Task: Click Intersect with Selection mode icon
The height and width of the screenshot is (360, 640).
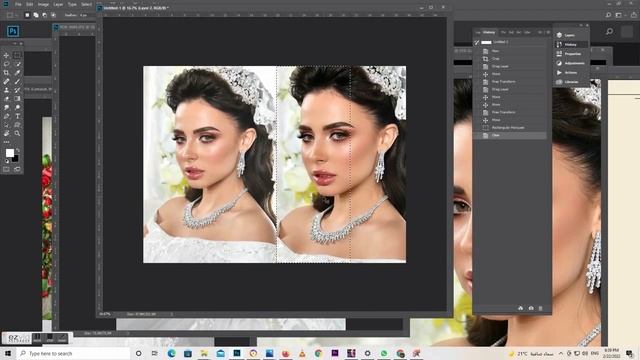Action: 53,15
